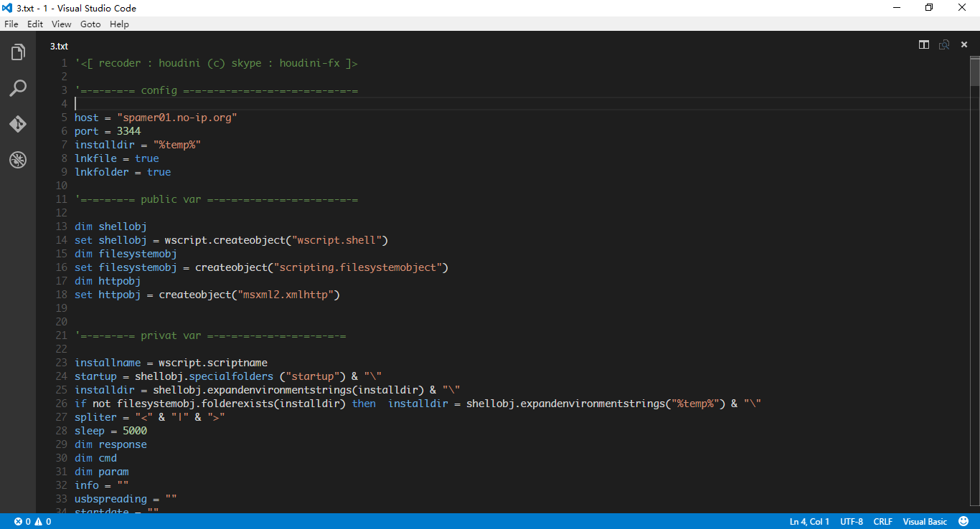980x529 pixels.
Task: Minimize the Visual Studio Code window
Action: click(x=896, y=8)
